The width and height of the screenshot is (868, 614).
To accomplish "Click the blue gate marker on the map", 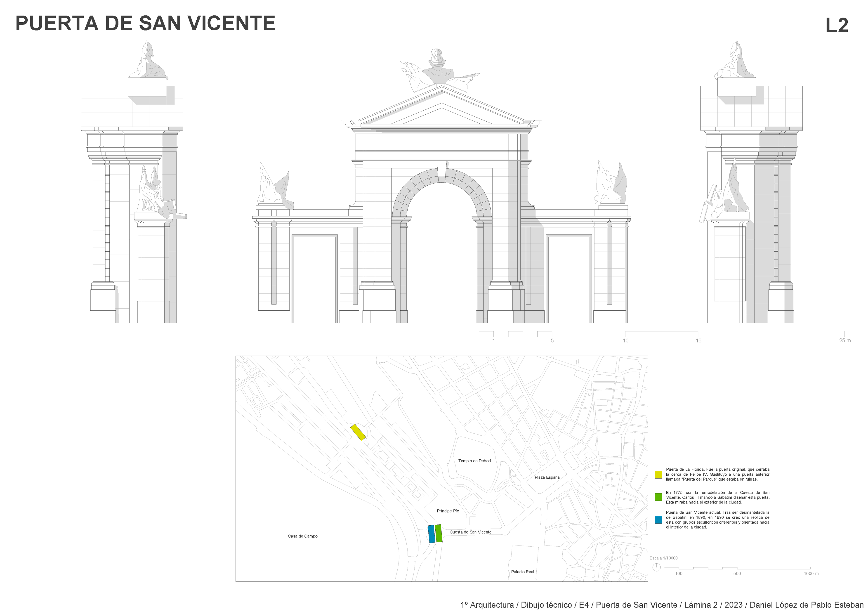I will pos(431,534).
